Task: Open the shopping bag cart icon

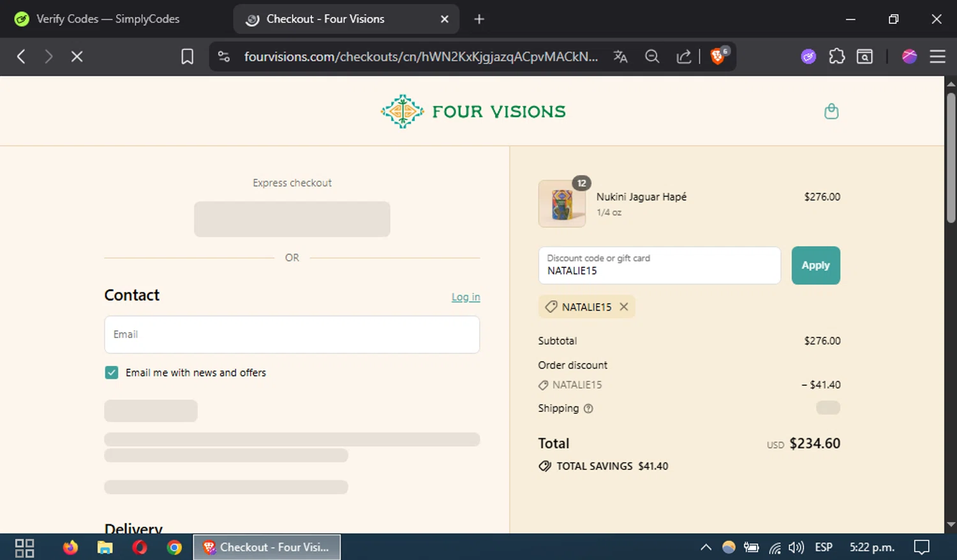Action: [831, 112]
